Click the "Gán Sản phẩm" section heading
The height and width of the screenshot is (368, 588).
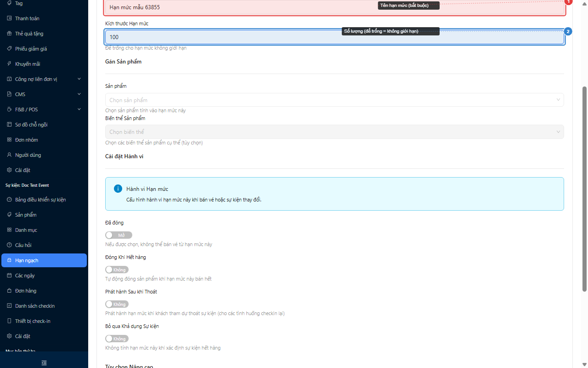pos(123,62)
